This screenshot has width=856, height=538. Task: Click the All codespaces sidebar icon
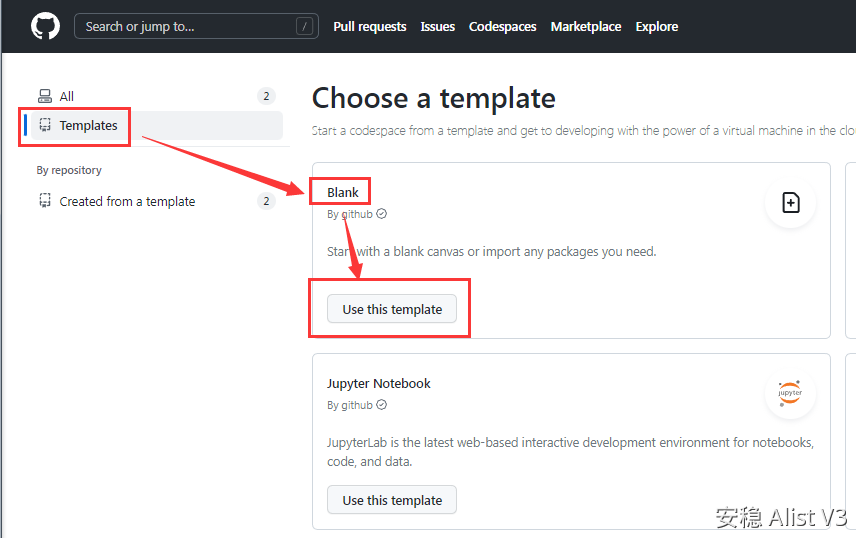[44, 96]
